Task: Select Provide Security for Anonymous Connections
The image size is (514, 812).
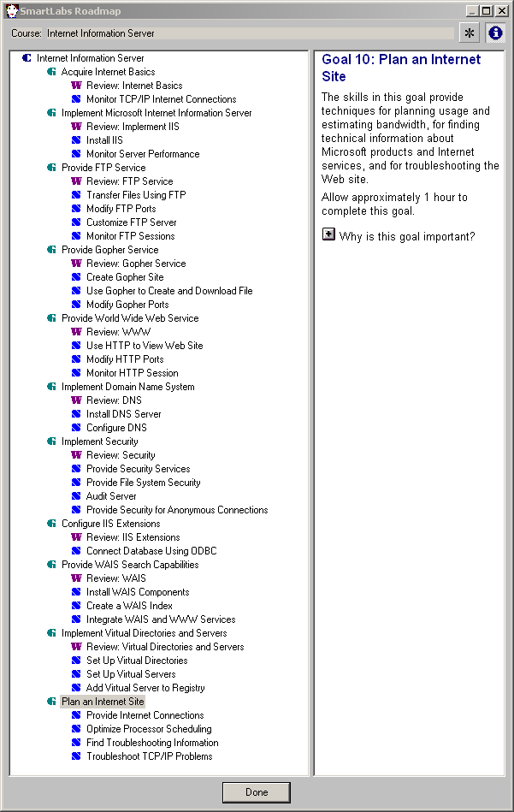Action: tap(177, 510)
